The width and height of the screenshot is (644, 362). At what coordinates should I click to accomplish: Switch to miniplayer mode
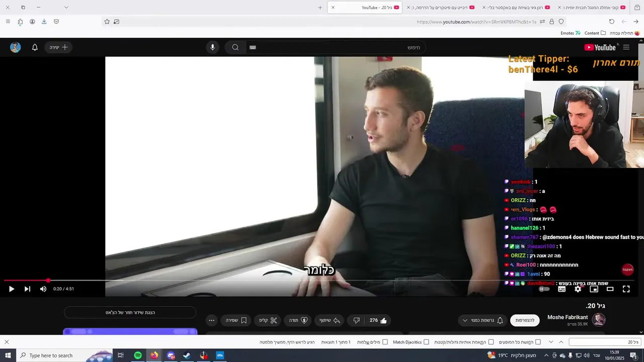point(594,289)
